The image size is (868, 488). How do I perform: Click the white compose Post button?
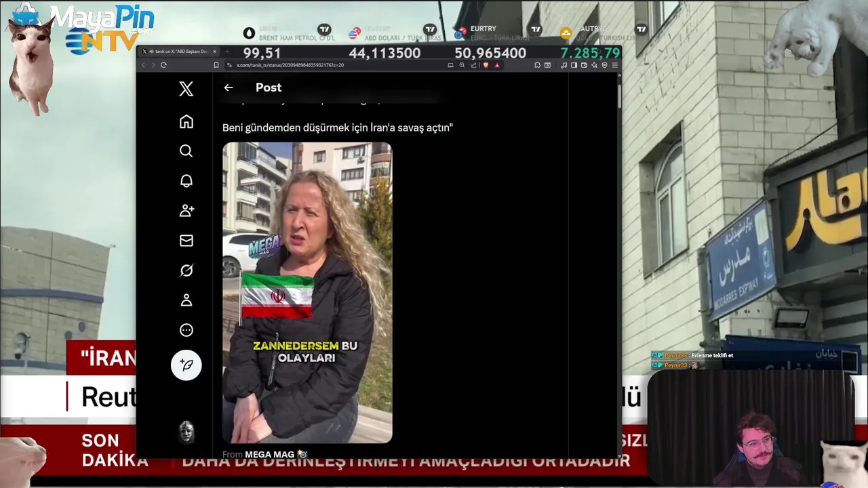186,365
